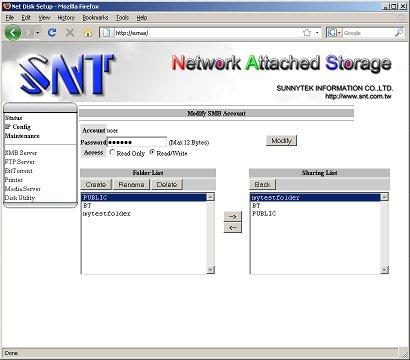Viewport: 410px width, 360px height.
Task: Move folder to sharing list with right arrow
Action: [x=233, y=216]
